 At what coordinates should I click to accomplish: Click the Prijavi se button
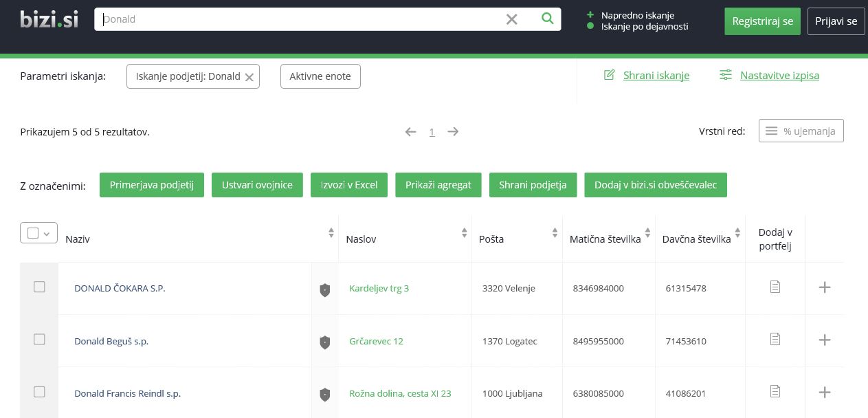click(836, 21)
